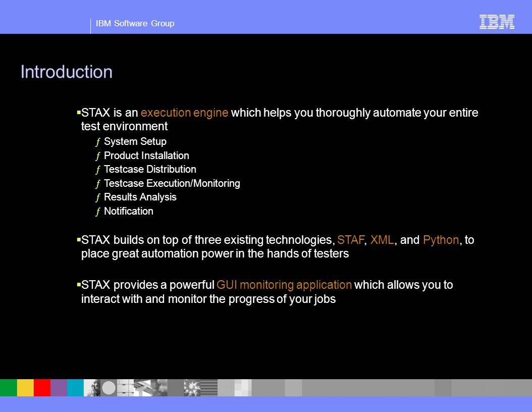The width and height of the screenshot is (532, 412).
Task: Click the teal square in footer strip
Action: tap(75, 388)
